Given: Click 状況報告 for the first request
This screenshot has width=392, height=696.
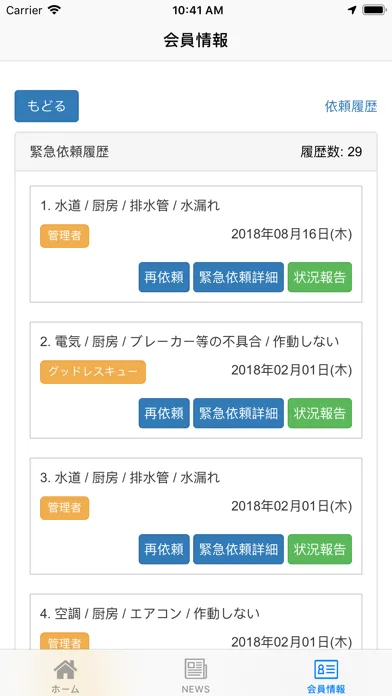Looking at the screenshot, I should pyautogui.click(x=320, y=277).
